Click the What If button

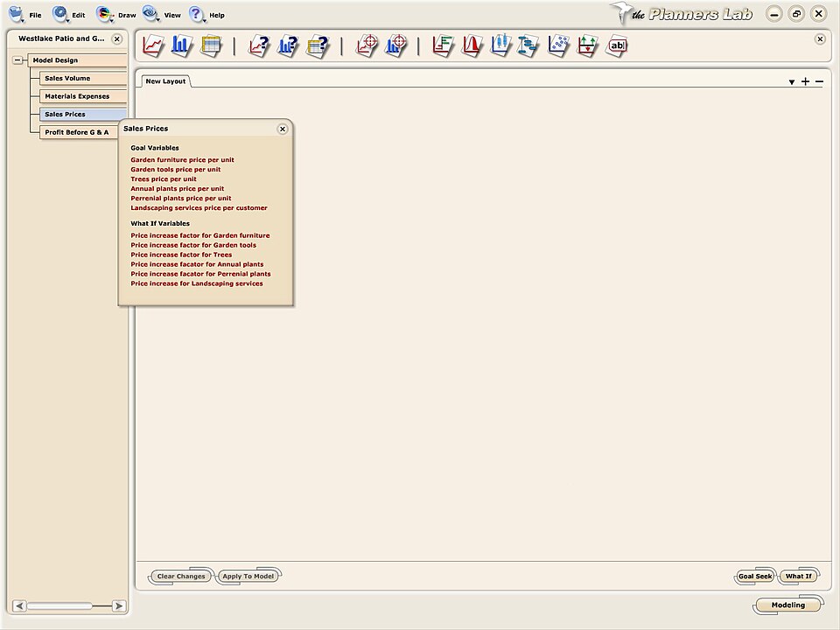(x=798, y=577)
